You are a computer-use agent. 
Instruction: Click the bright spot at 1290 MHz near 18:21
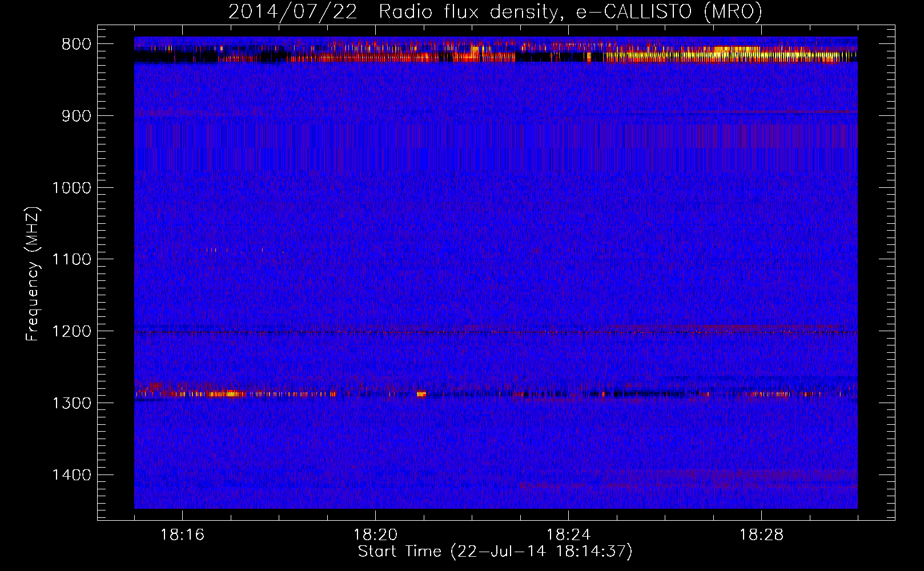(x=421, y=394)
